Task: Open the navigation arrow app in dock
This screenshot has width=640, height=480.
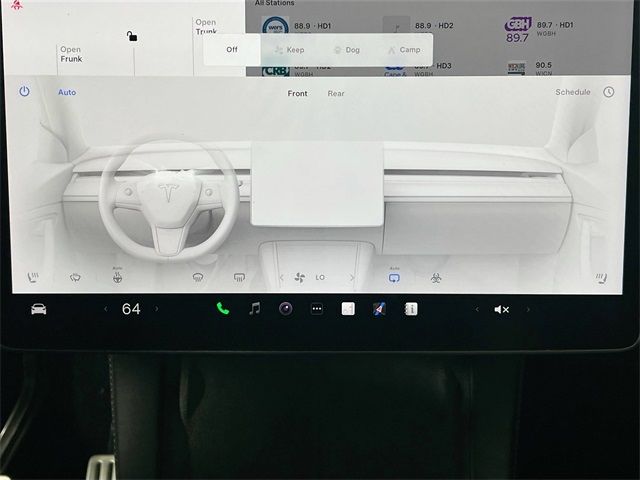Action: (x=379, y=309)
